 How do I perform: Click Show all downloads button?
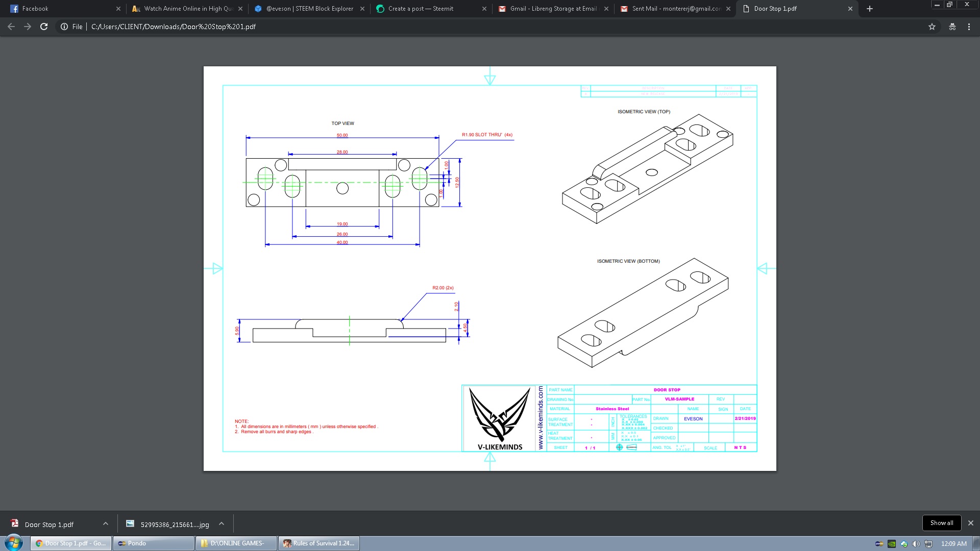(941, 523)
